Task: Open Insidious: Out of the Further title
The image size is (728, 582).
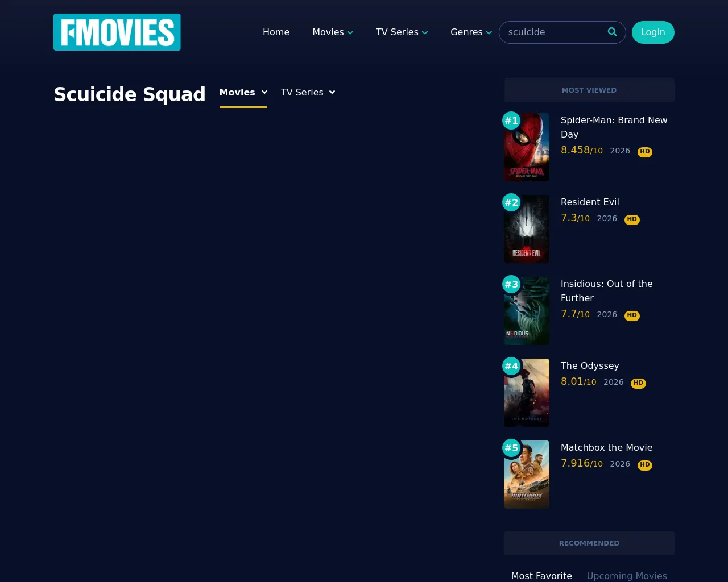Action: pos(607,291)
